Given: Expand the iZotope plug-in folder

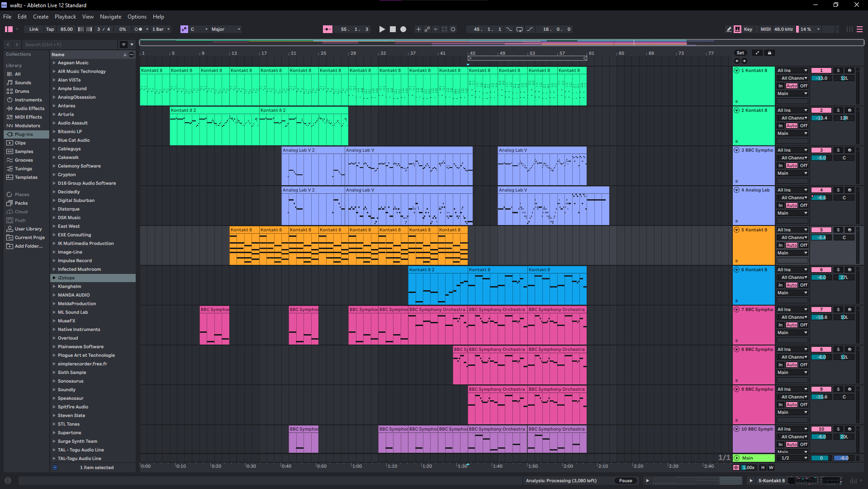Looking at the screenshot, I should 54,278.
